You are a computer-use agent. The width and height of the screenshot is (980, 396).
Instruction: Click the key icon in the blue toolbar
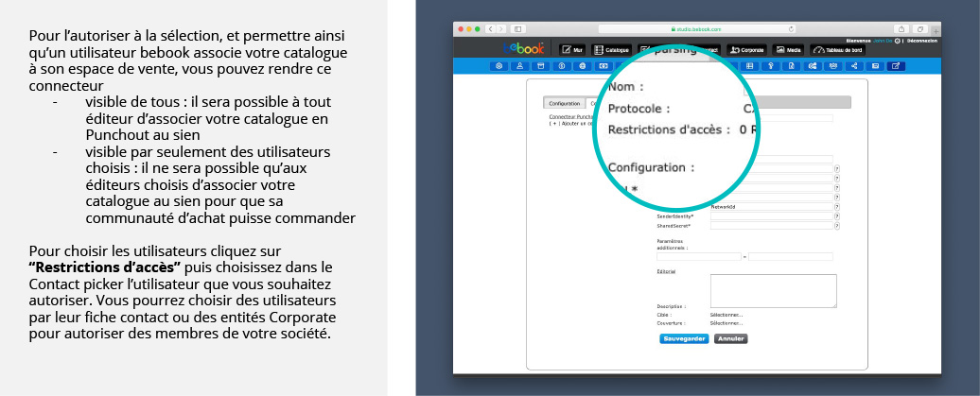[x=771, y=66]
